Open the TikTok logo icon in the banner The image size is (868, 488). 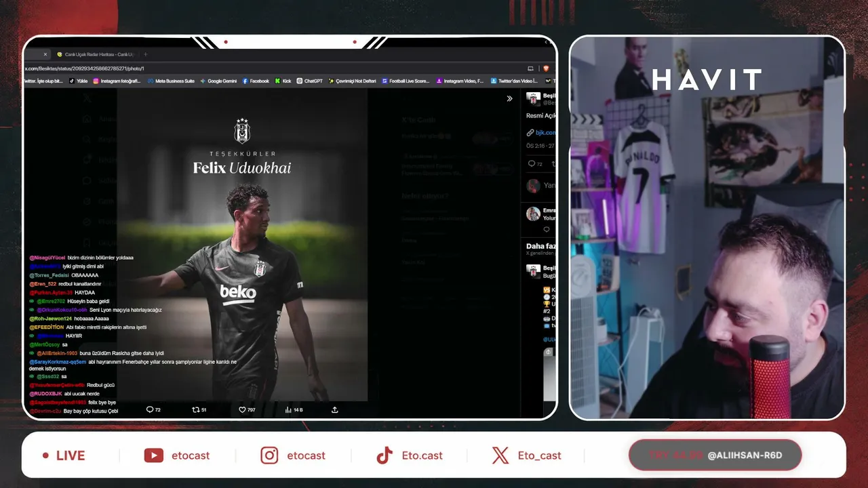[x=384, y=455]
